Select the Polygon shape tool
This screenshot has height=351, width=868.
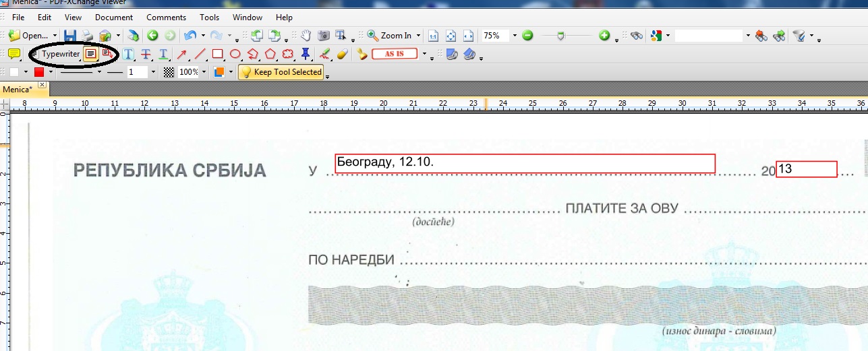click(270, 54)
